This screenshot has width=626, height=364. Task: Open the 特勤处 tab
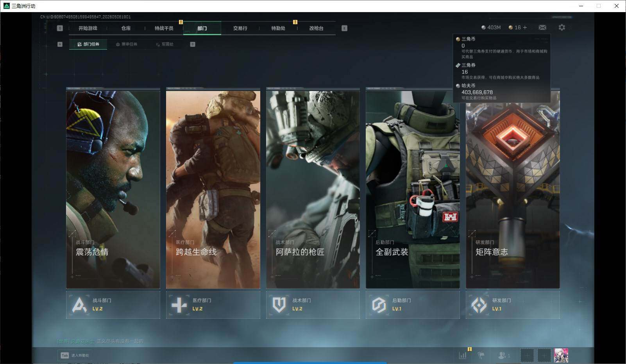coord(278,28)
